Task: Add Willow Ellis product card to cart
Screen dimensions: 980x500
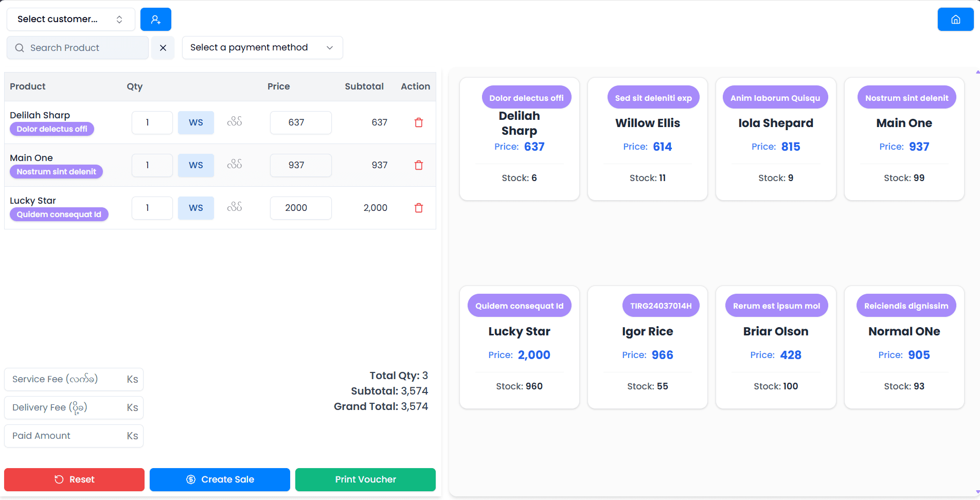Action: pyautogui.click(x=647, y=139)
